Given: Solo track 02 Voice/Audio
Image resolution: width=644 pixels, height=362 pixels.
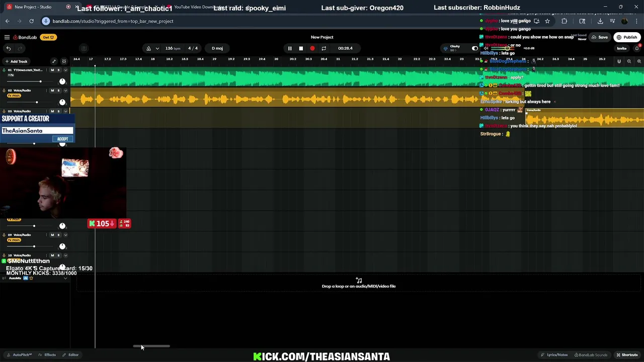Looking at the screenshot, I should pyautogui.click(x=58, y=90).
